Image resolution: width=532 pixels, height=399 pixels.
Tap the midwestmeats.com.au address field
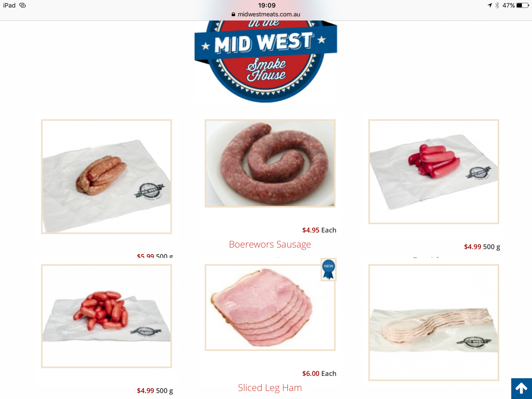tap(266, 14)
